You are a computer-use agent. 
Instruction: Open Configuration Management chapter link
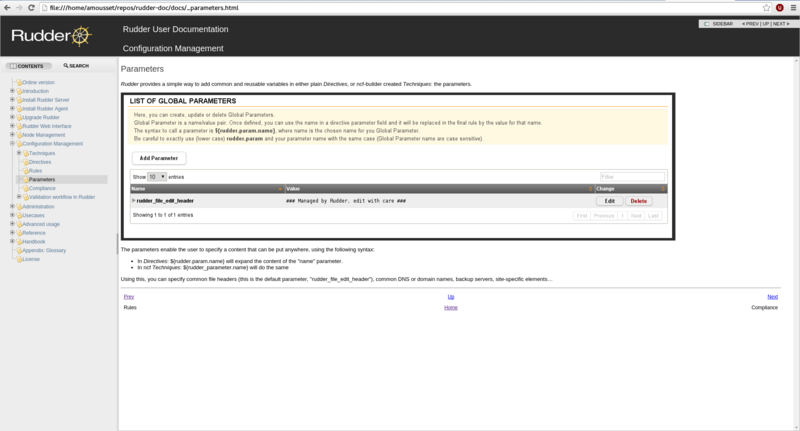coord(52,144)
